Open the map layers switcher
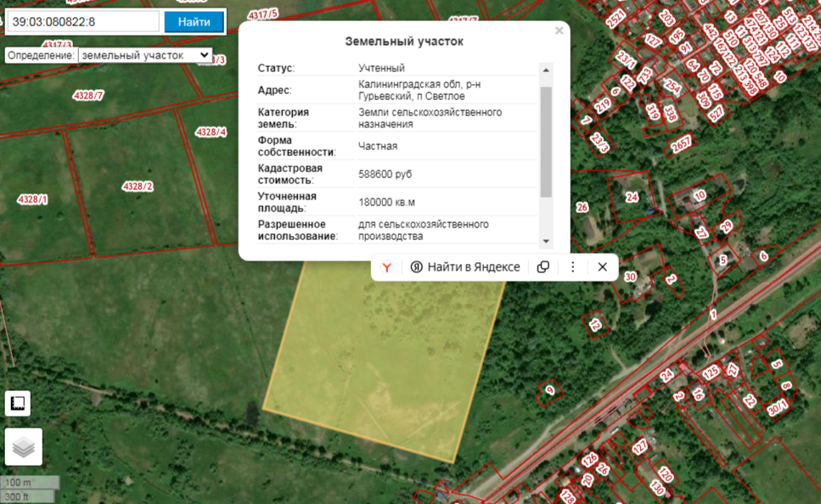The width and height of the screenshot is (821, 504). click(x=23, y=447)
